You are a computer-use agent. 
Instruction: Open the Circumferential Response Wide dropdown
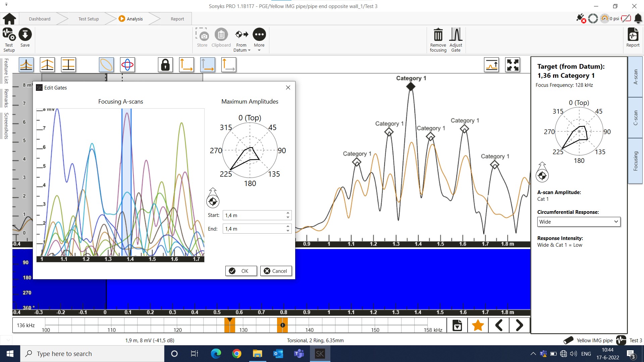[x=579, y=222]
